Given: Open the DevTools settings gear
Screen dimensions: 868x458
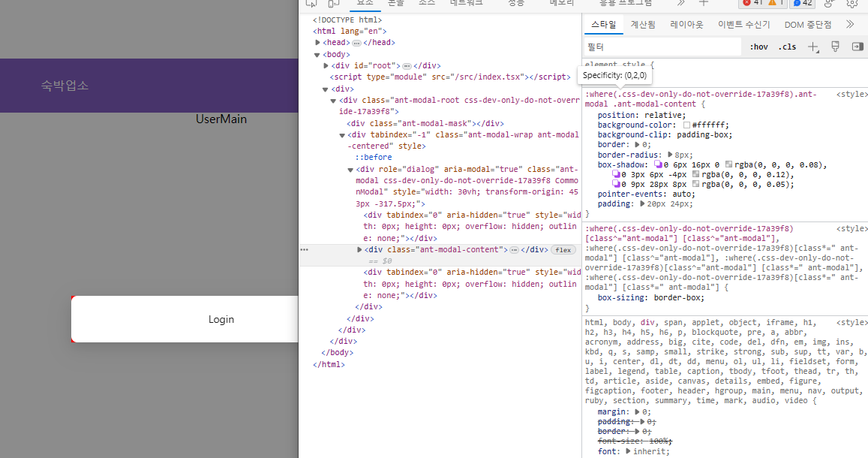Looking at the screenshot, I should (852, 3).
